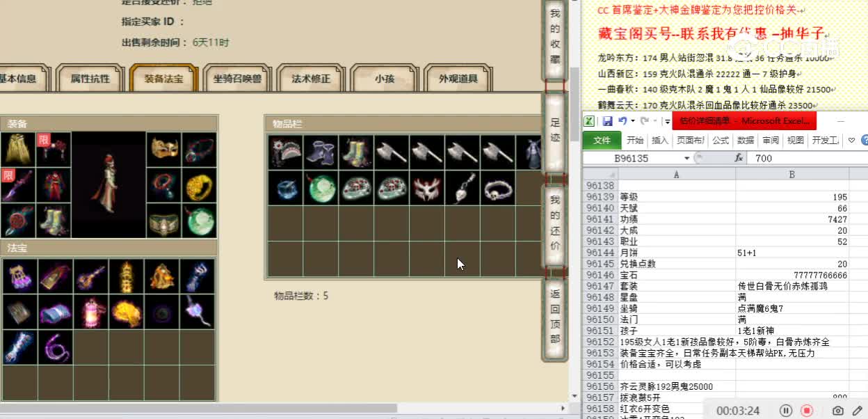Switch to 装备法宝 tab
The image size is (868, 419).
click(164, 79)
